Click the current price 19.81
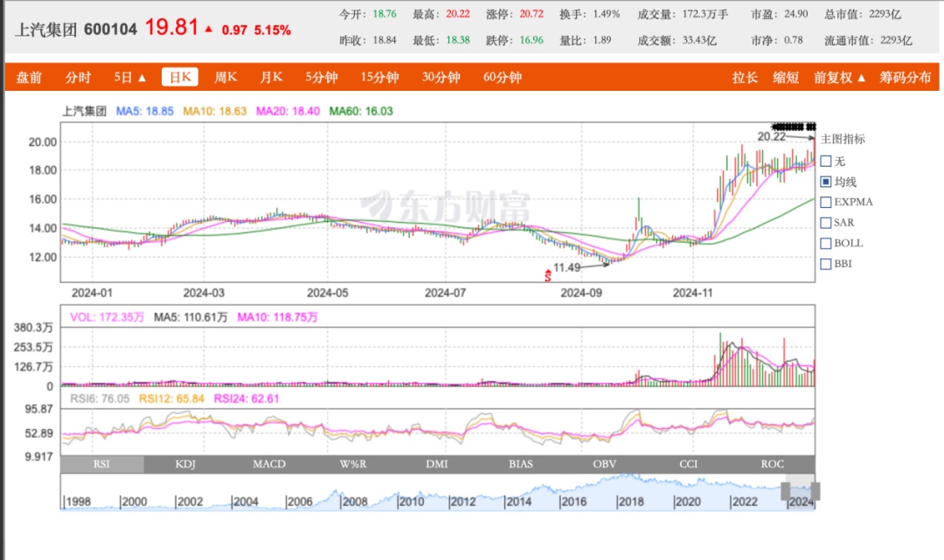Image resolution: width=944 pixels, height=560 pixels. click(x=171, y=27)
